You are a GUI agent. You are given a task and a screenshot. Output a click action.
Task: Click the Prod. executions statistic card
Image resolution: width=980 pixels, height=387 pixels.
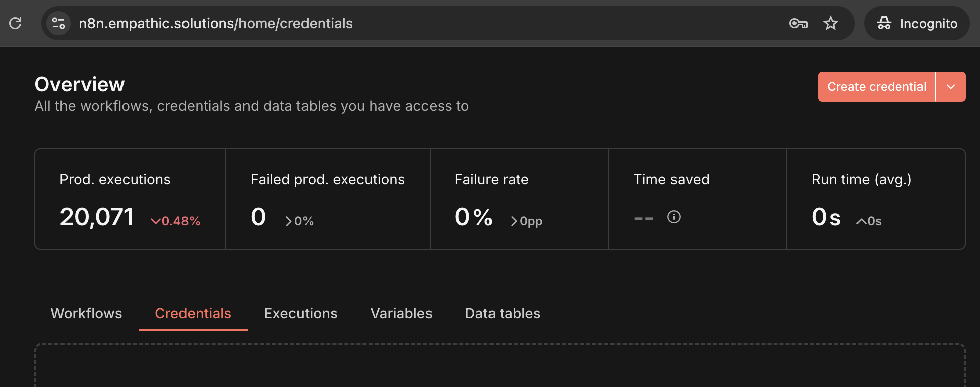click(130, 199)
